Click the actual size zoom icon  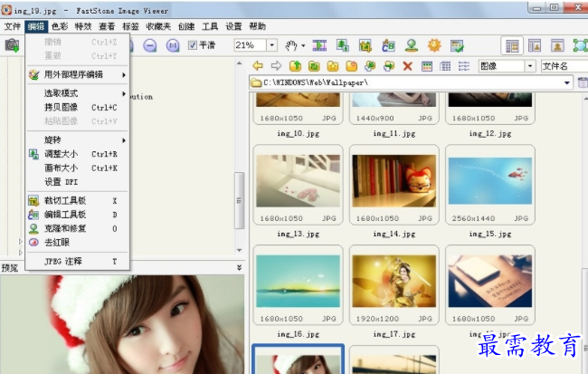173,46
